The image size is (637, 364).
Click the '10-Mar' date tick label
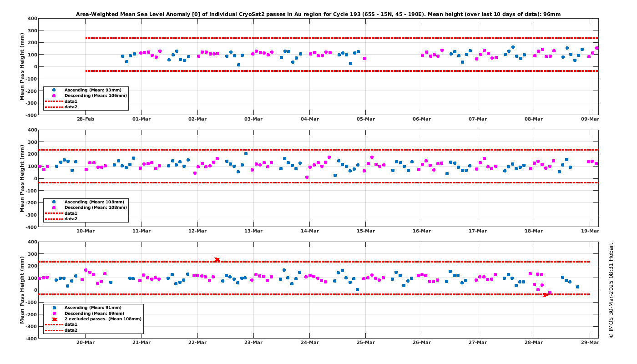click(86, 231)
